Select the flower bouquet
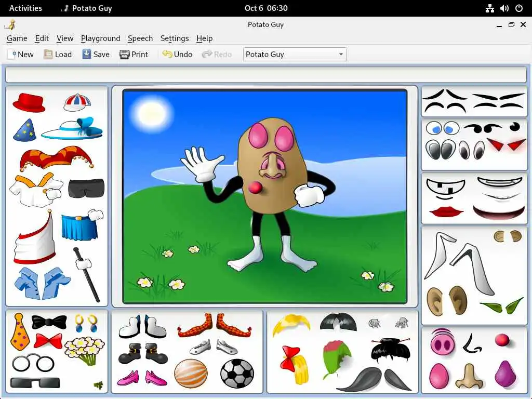 click(85, 351)
